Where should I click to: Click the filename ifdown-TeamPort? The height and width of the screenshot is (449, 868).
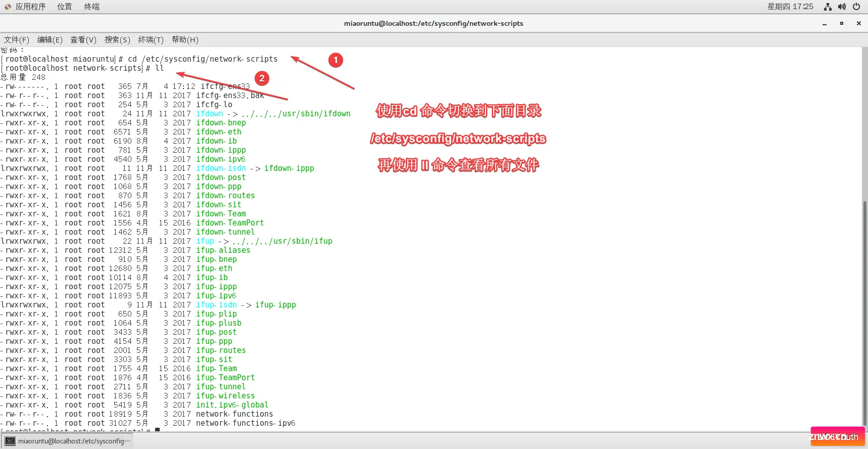[230, 223]
